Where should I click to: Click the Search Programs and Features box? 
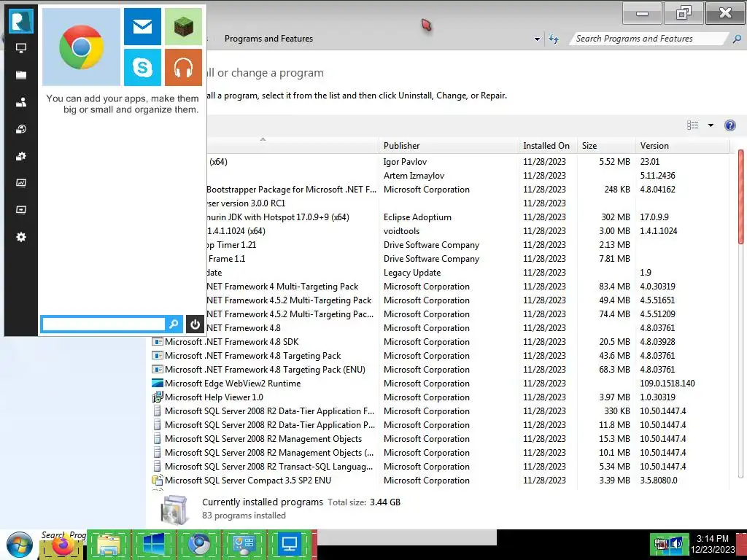(x=649, y=39)
